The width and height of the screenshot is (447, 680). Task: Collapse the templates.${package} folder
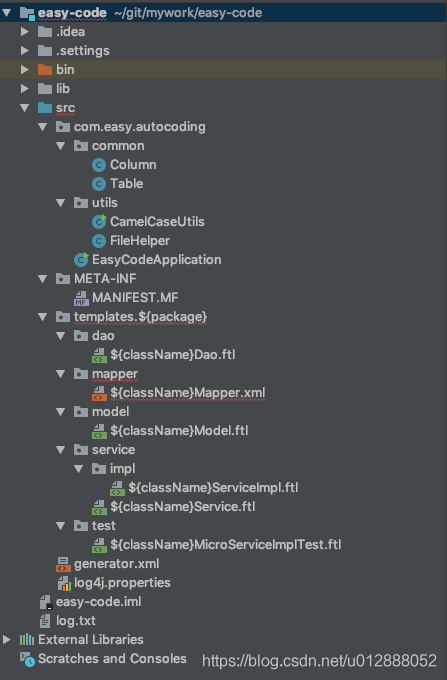click(42, 317)
